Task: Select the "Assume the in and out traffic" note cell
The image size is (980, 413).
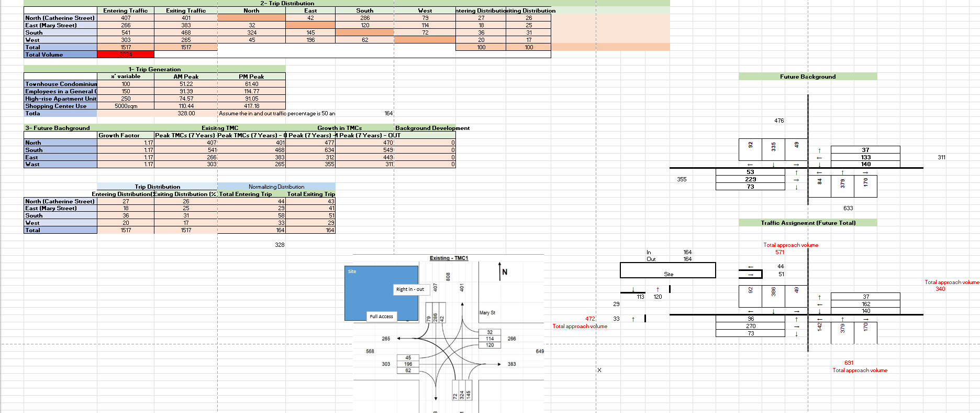Action: coord(277,113)
